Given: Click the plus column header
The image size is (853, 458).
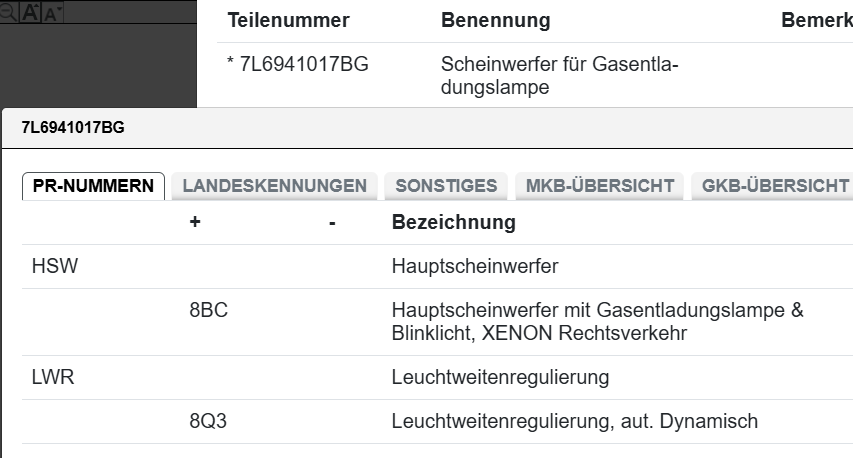Looking at the screenshot, I should point(195,222).
